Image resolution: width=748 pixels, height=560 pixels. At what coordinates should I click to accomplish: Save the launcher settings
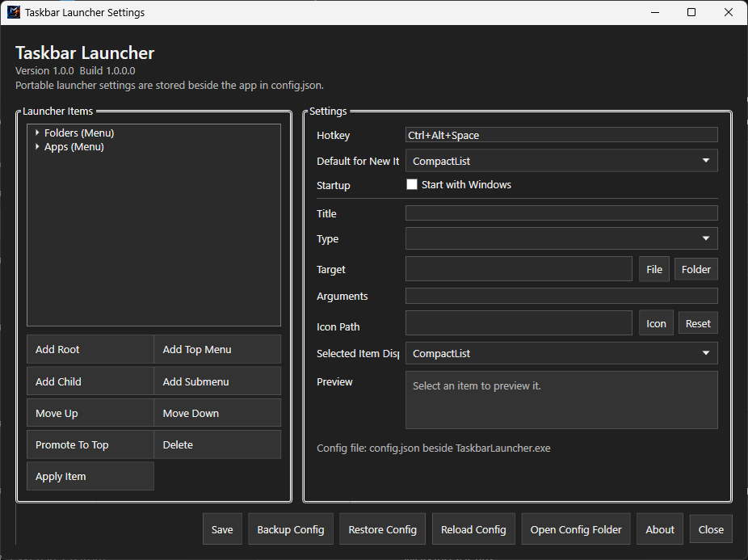point(222,529)
